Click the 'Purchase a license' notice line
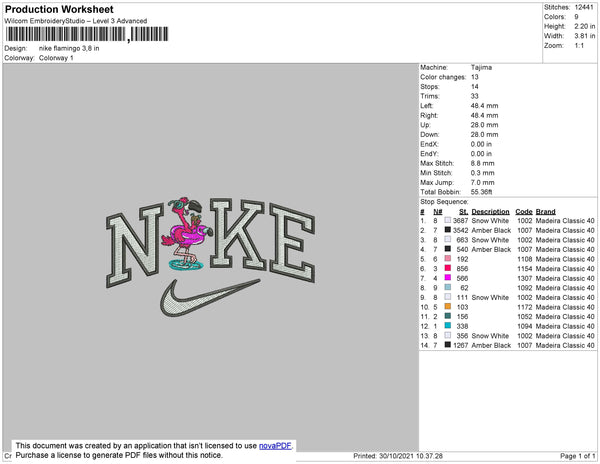 [x=119, y=455]
